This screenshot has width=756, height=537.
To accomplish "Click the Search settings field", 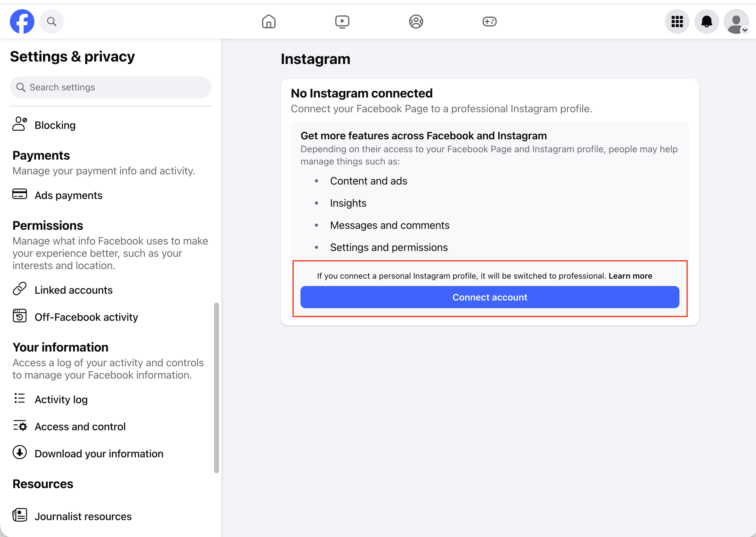I will (110, 87).
